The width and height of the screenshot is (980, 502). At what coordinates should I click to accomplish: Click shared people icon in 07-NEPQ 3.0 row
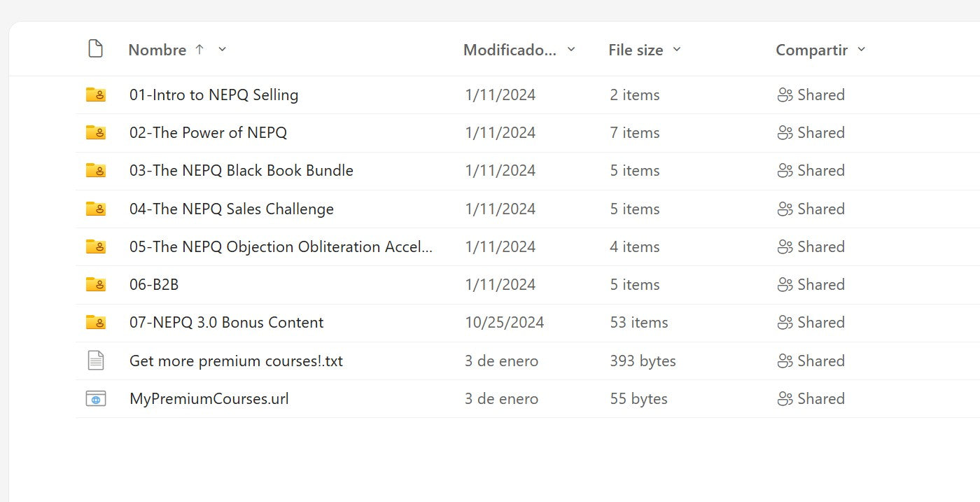785,323
